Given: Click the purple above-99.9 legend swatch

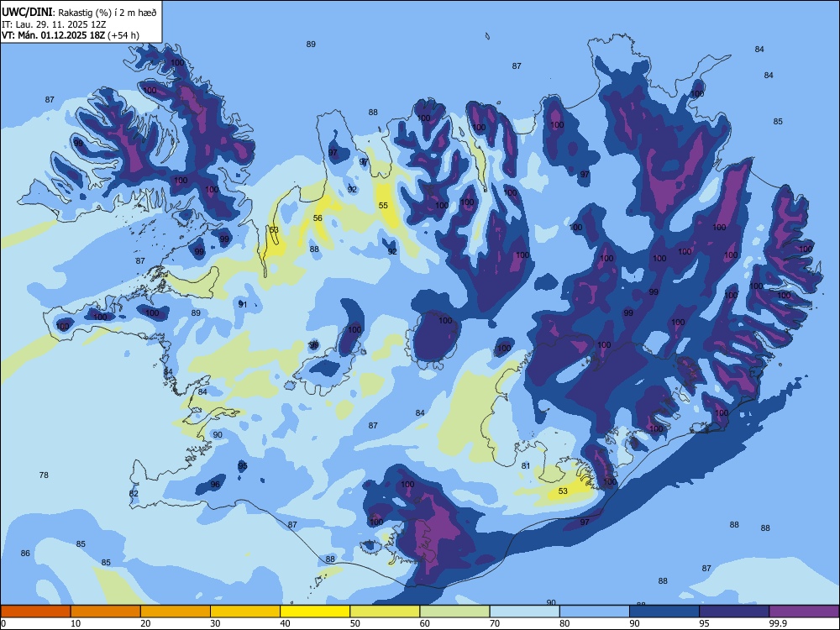Looking at the screenshot, I should [804, 612].
